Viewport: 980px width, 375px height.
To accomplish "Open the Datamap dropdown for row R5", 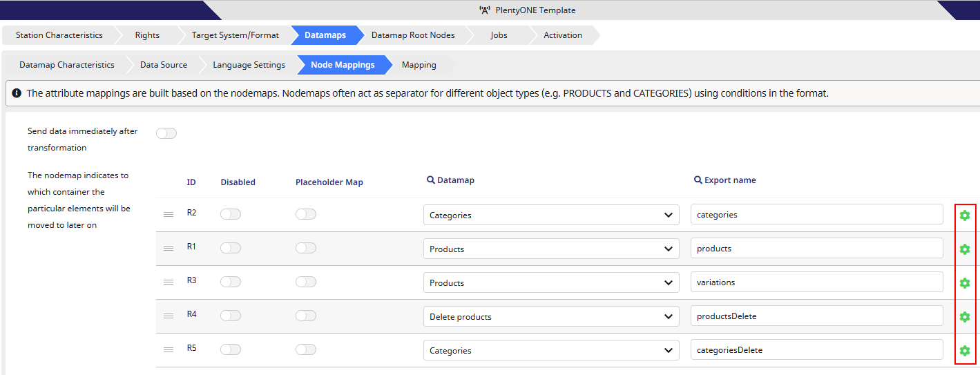I will pos(550,351).
